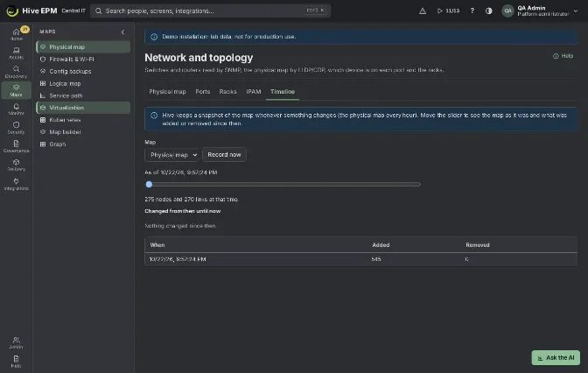
Task: Open the page Help link
Action: coord(563,56)
